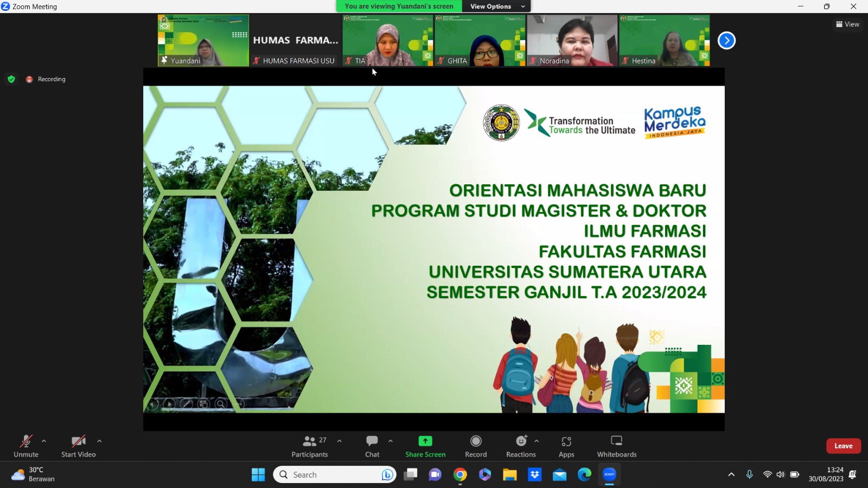This screenshot has height=488, width=868.
Task: Open the Teams chat icon in the taskbar
Action: (x=435, y=475)
